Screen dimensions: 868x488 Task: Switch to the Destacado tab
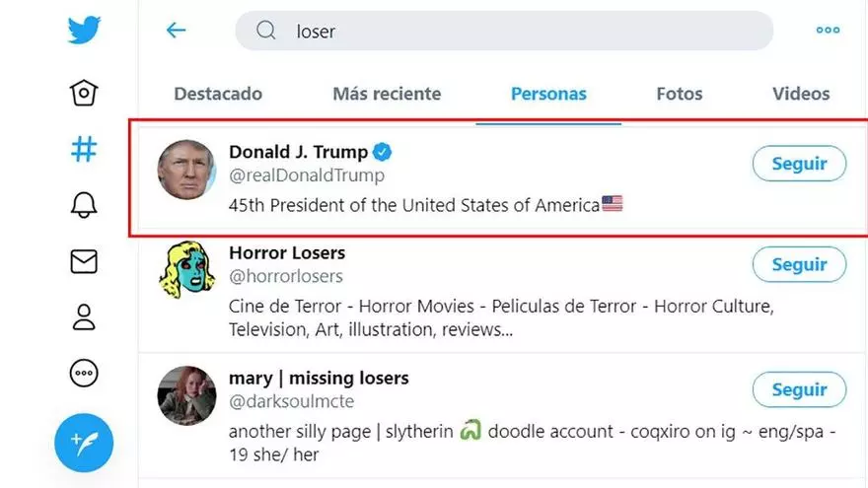click(x=218, y=95)
